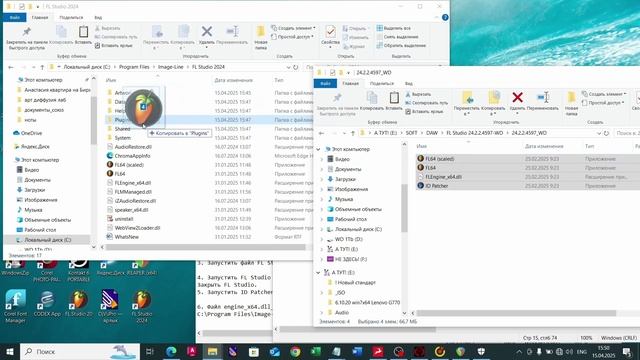Collapse А ТУТ! (E:) node in right tree
The height and width of the screenshot is (360, 640).
click(x=318, y=272)
